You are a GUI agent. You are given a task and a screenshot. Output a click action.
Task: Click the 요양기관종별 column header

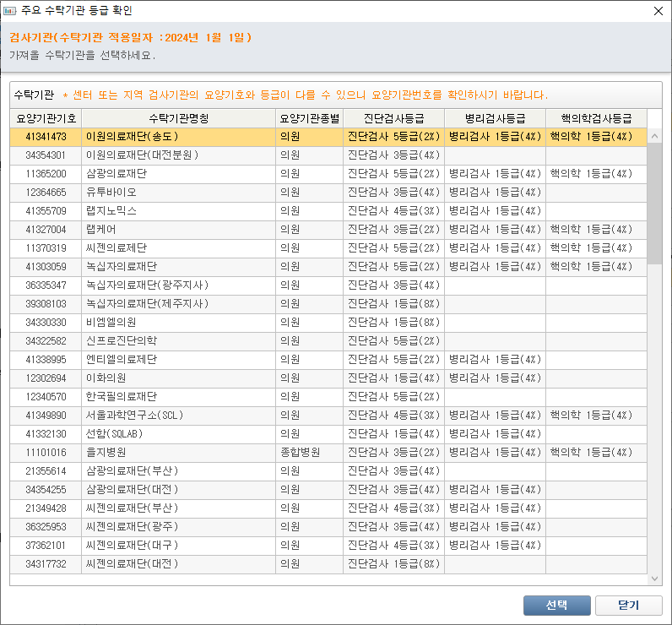[x=309, y=118]
